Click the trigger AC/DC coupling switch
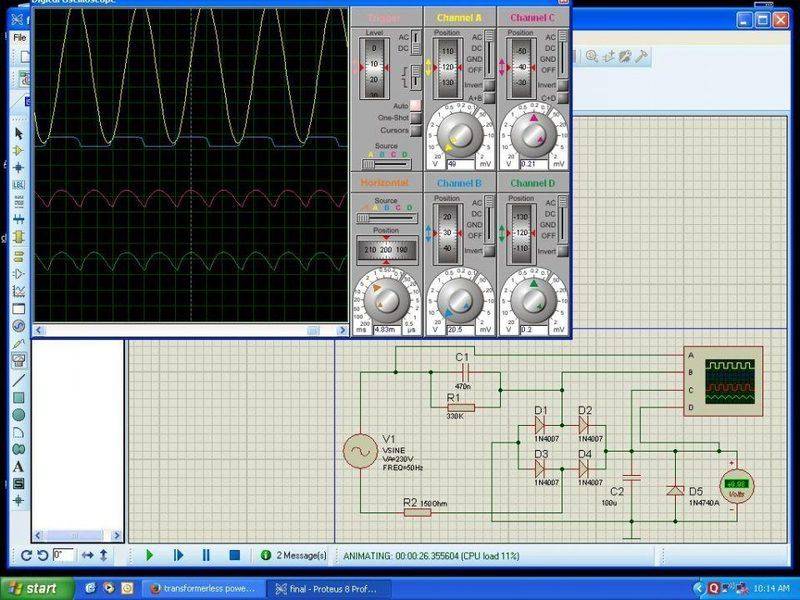Viewport: 800px width, 600px height. click(x=416, y=42)
